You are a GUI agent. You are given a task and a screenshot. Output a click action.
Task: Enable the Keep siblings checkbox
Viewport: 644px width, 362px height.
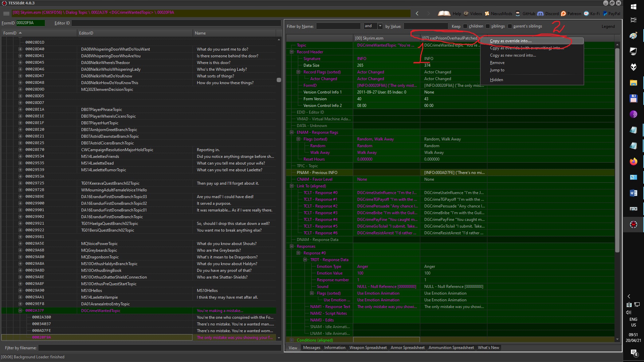point(488,26)
